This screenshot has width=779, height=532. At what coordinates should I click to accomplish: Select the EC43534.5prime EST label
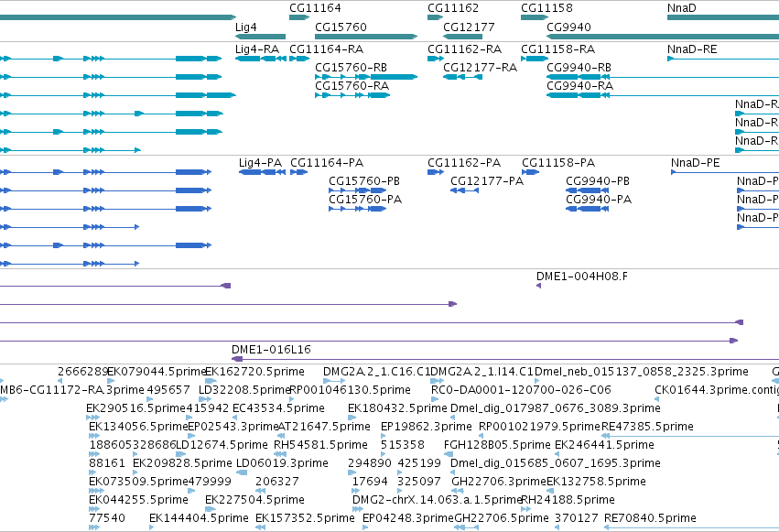[x=278, y=408]
